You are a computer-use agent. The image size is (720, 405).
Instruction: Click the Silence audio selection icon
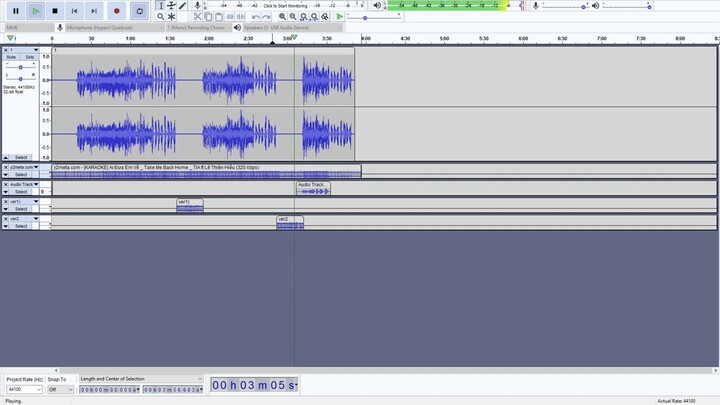coord(241,17)
